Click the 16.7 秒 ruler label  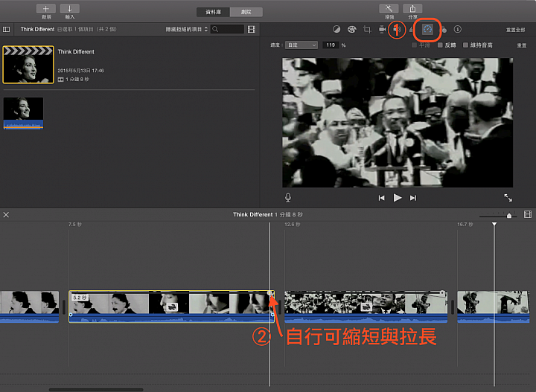point(465,225)
